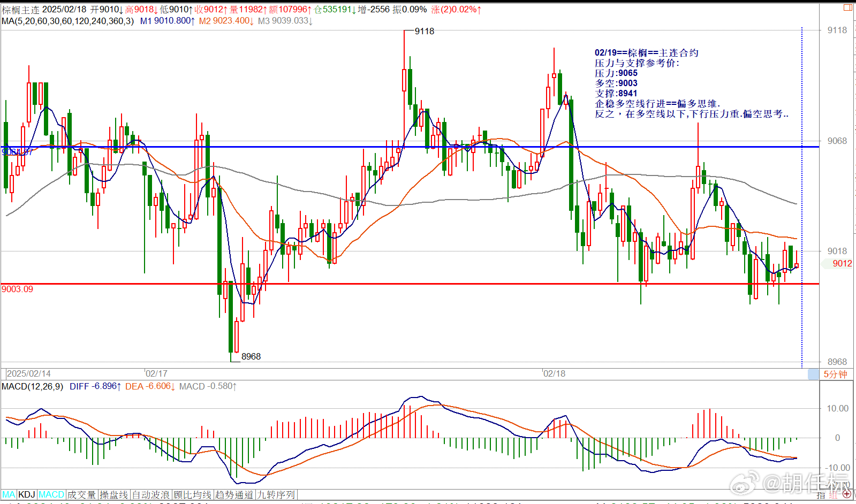Screen dimensions: 856x504
Task: Click the 额107996 turnover figure in header
Action: pyautogui.click(x=290, y=10)
